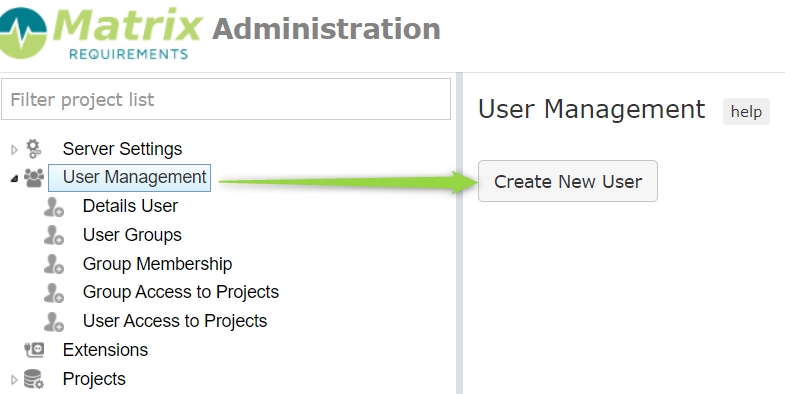Expand the Server Settings tree node
The height and width of the screenshot is (394, 785).
tap(14, 149)
